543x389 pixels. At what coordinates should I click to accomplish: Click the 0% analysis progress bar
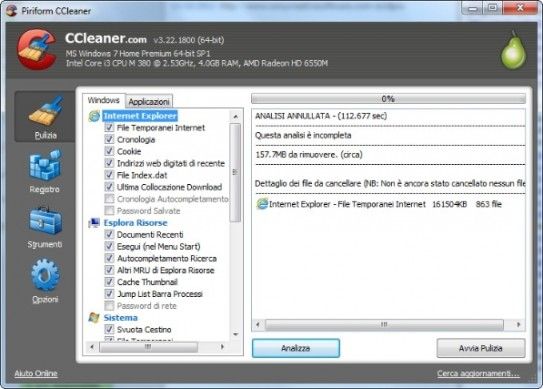(388, 99)
